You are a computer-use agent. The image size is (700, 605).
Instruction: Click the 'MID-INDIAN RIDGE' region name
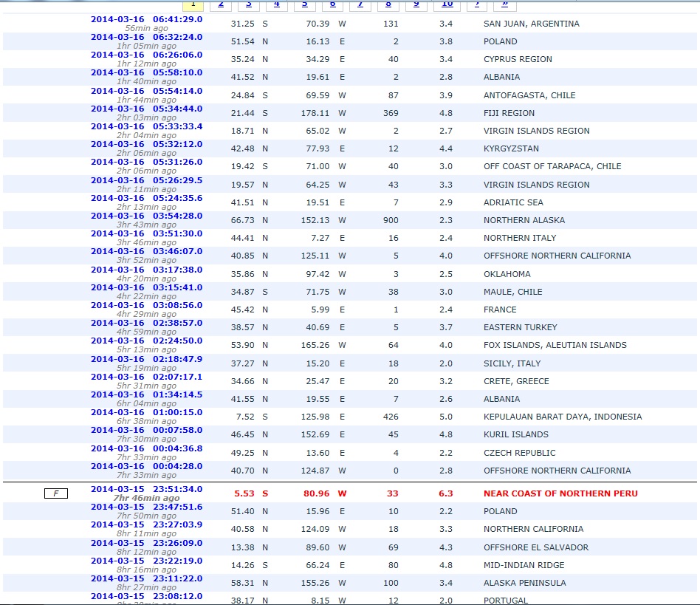(x=524, y=566)
